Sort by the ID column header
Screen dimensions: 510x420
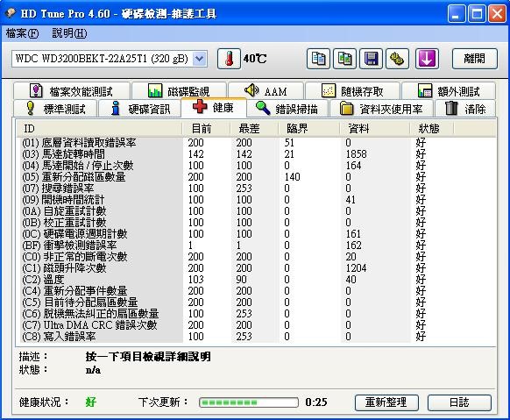point(99,129)
